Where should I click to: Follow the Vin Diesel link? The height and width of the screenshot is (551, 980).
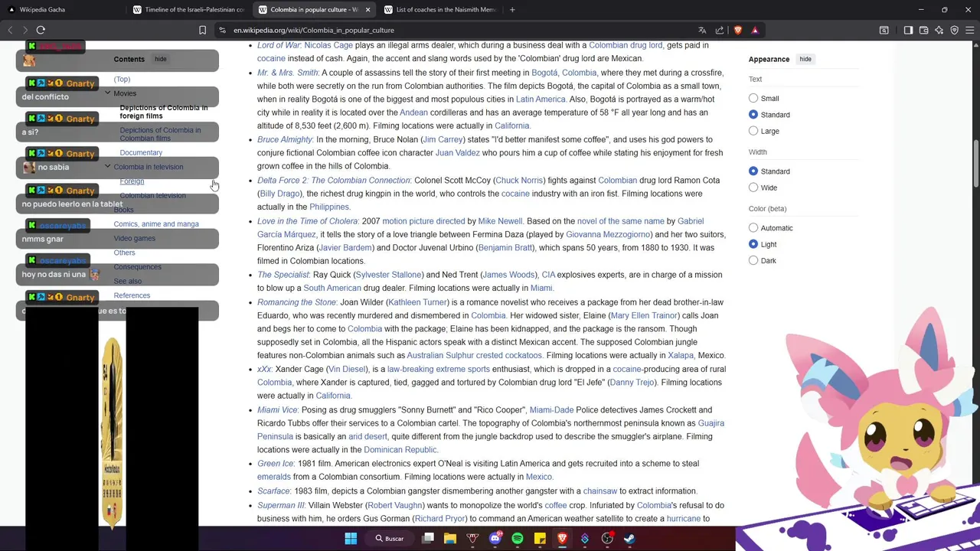click(347, 369)
